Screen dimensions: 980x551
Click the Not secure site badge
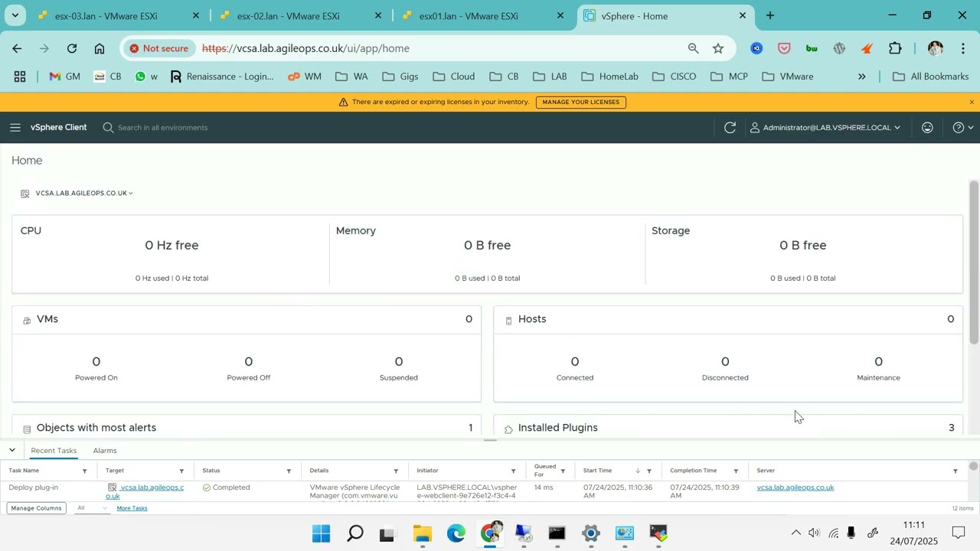click(x=158, y=48)
